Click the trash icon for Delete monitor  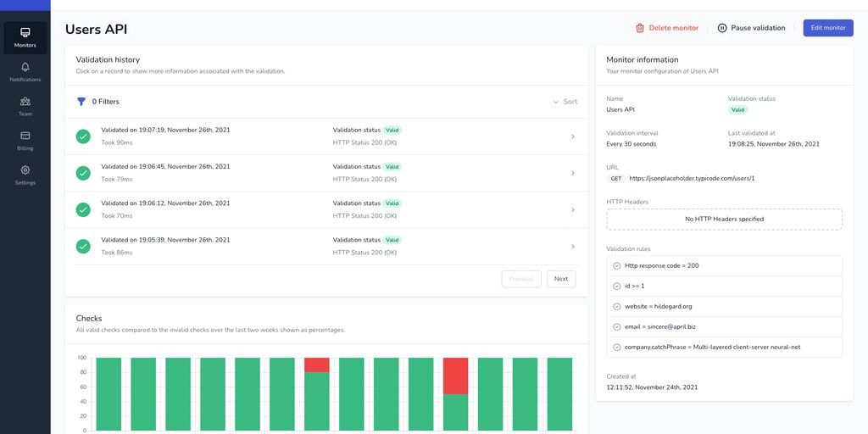point(640,28)
